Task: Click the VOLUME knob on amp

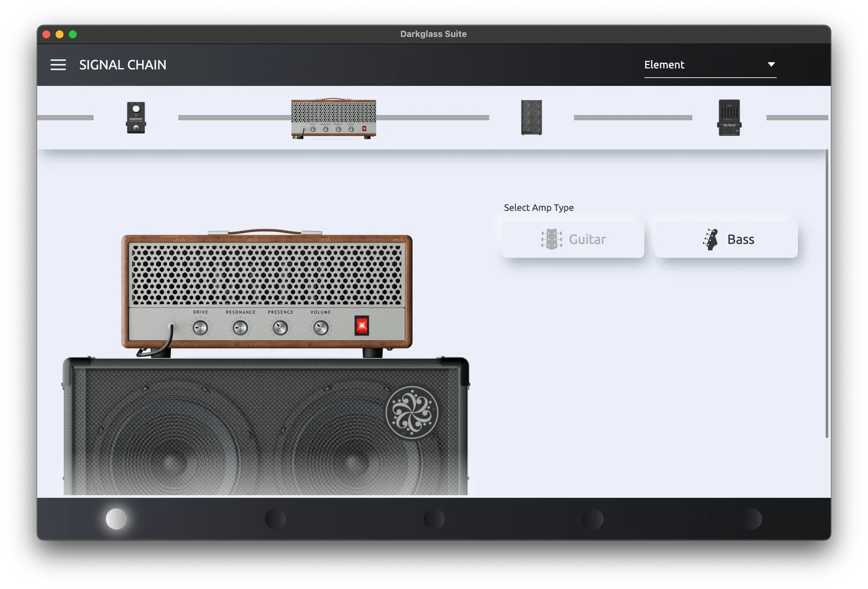Action: (321, 328)
